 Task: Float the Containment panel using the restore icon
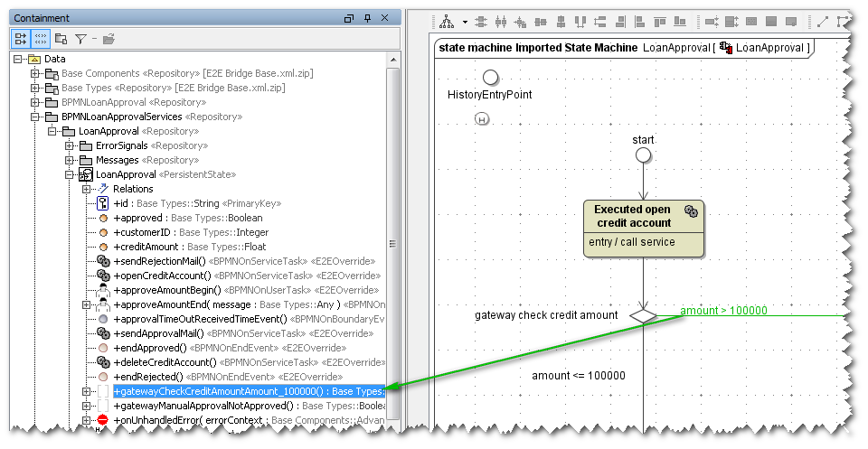[x=349, y=18]
